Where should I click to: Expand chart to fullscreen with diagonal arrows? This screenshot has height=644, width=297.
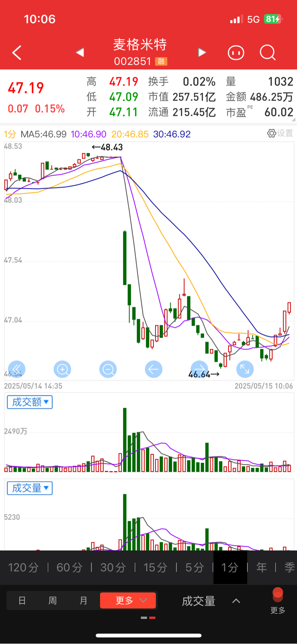pyautogui.click(x=245, y=369)
